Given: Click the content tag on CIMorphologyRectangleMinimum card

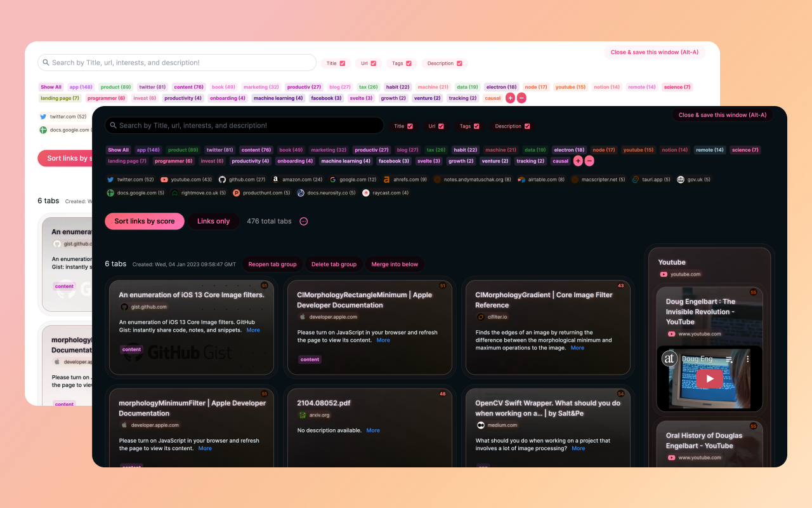Looking at the screenshot, I should 310,359.
